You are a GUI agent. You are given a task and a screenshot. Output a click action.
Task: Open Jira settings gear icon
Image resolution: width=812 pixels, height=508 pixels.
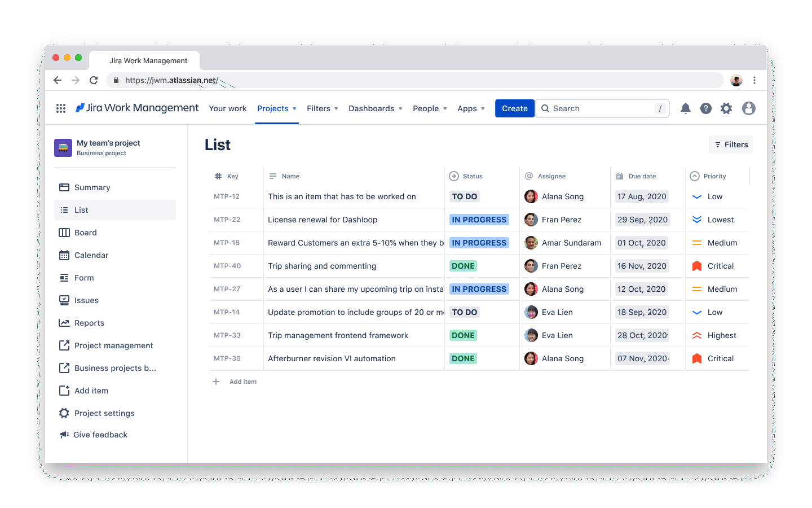pos(726,108)
